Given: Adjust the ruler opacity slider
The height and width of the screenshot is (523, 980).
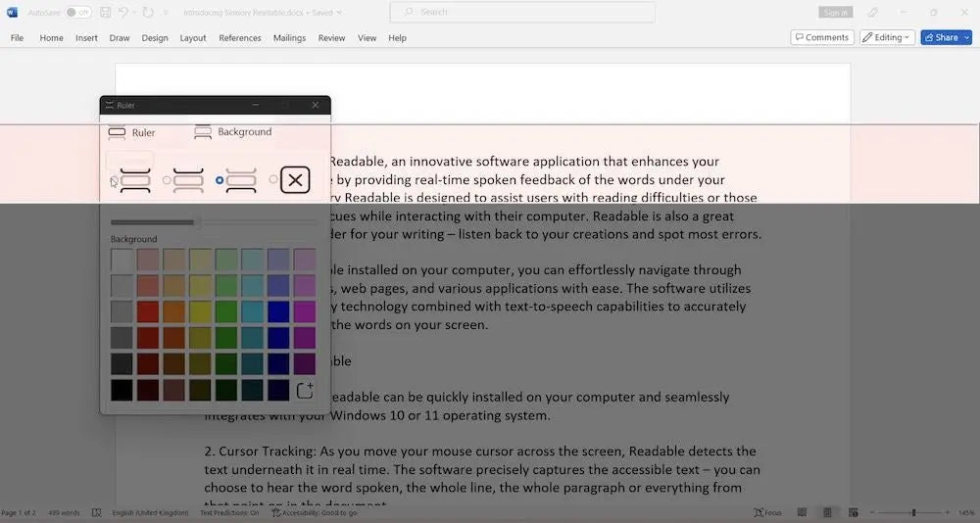Looking at the screenshot, I should point(215,221).
